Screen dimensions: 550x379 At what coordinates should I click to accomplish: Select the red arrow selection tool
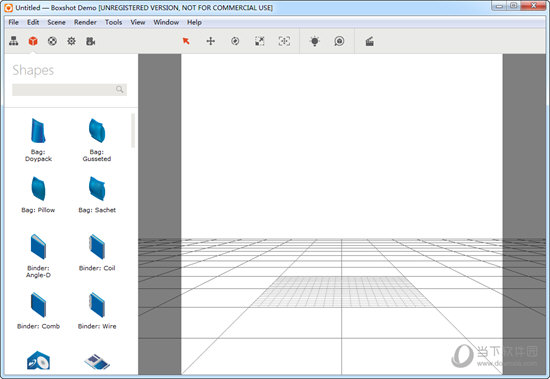point(186,41)
